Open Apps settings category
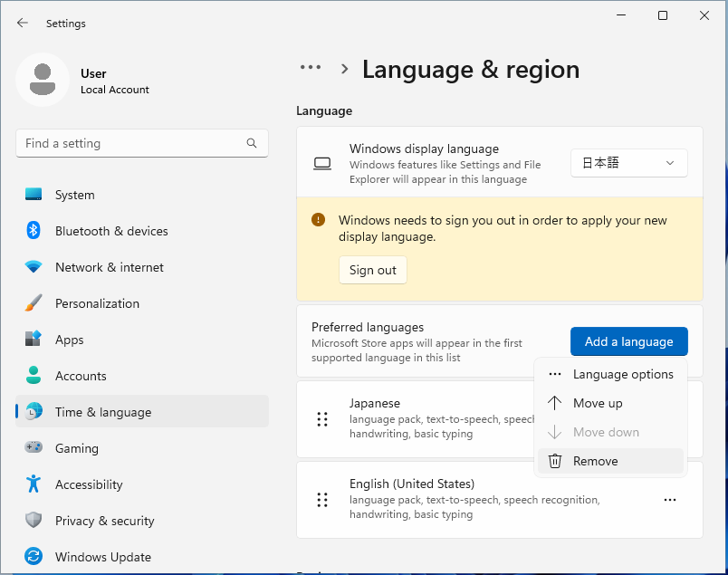Viewport: 728px width, 575px height. pos(142,340)
